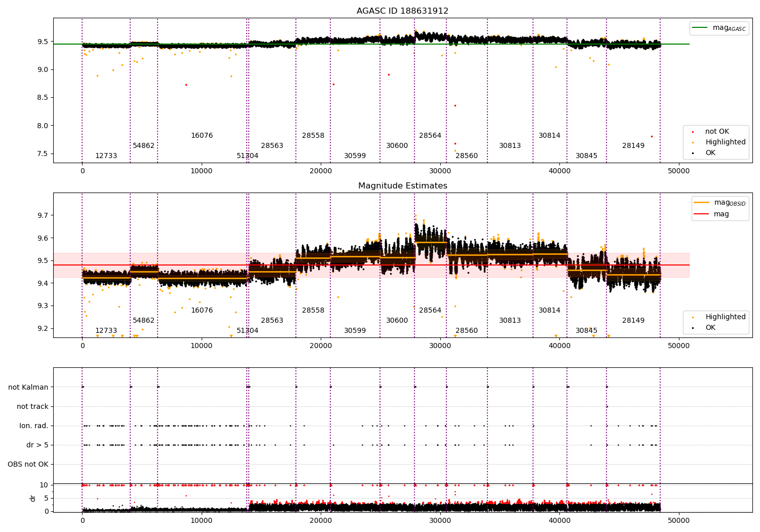The height and width of the screenshot is (532, 760).
Task: Click obsid label 28564 in the Magnitude Estimates plot
Action: [x=430, y=311]
